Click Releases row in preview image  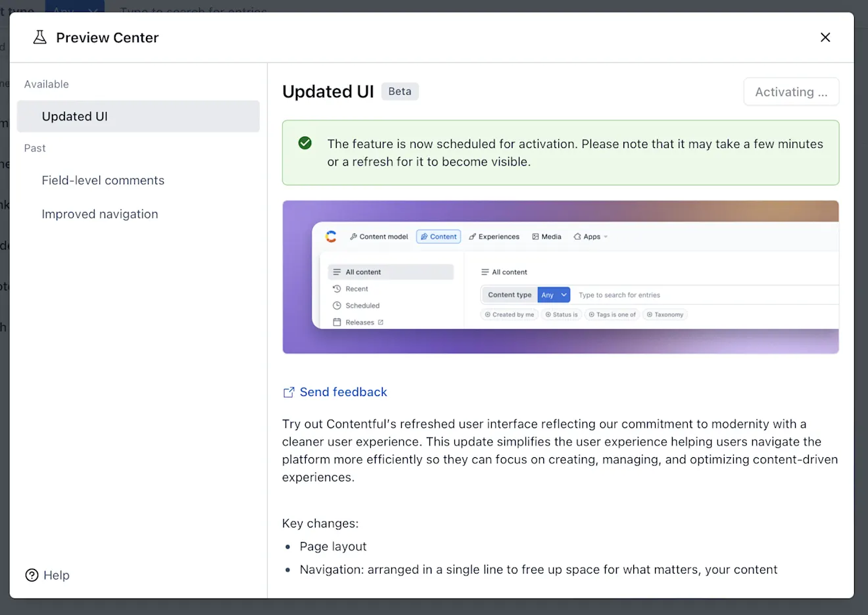(358, 322)
